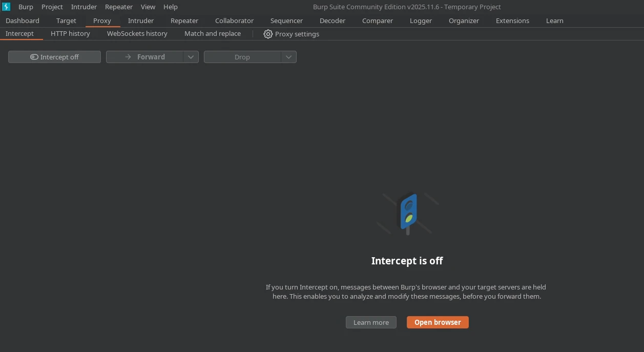Image resolution: width=644 pixels, height=352 pixels.
Task: Open the Logger tab
Action: [421, 20]
